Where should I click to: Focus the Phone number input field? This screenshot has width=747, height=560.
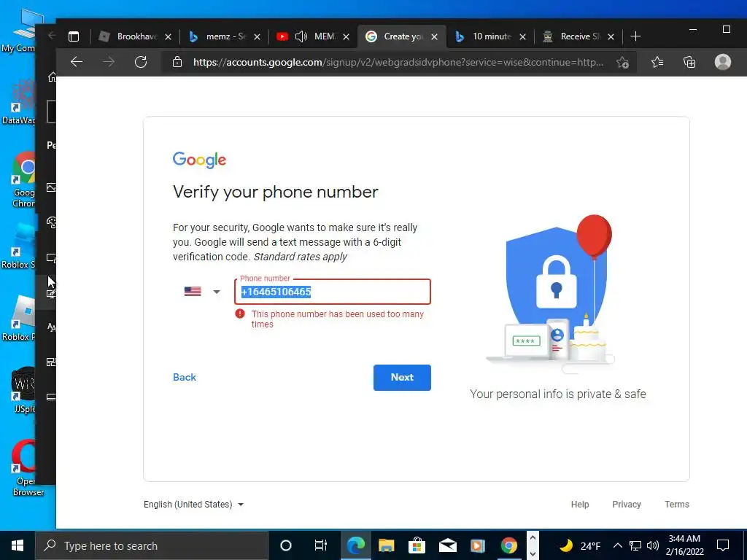pyautogui.click(x=333, y=292)
